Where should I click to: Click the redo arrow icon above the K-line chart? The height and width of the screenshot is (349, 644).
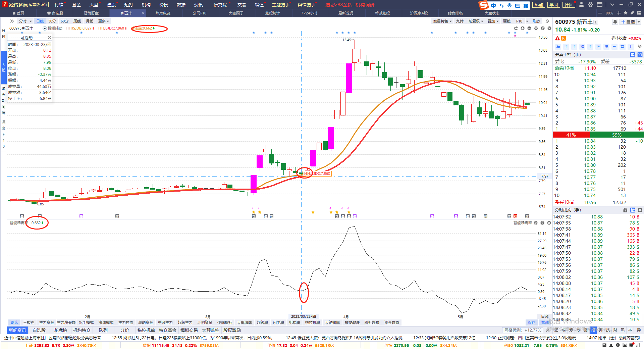[x=516, y=28]
